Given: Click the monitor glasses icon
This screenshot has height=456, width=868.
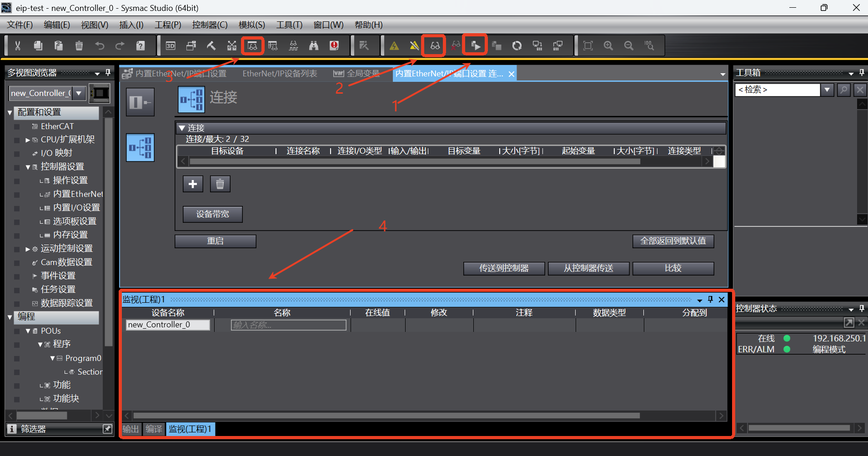Looking at the screenshot, I should (435, 45).
